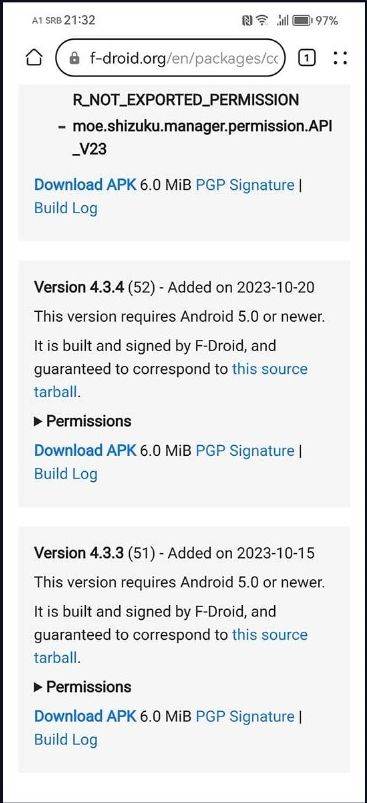The height and width of the screenshot is (803, 367).
Task: Tap the f-droid.org address bar
Action: pyautogui.click(x=170, y=58)
